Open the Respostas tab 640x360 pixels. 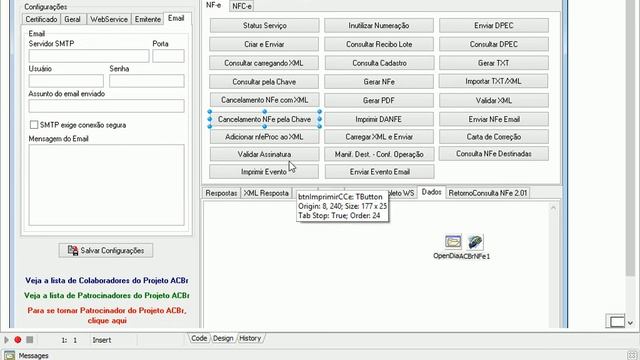pyautogui.click(x=221, y=193)
